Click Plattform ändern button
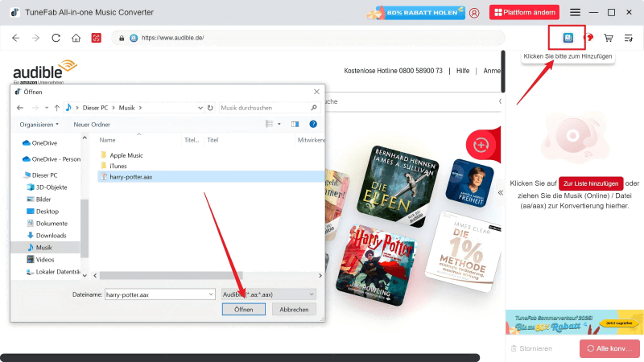This screenshot has height=362, width=644. [x=524, y=12]
